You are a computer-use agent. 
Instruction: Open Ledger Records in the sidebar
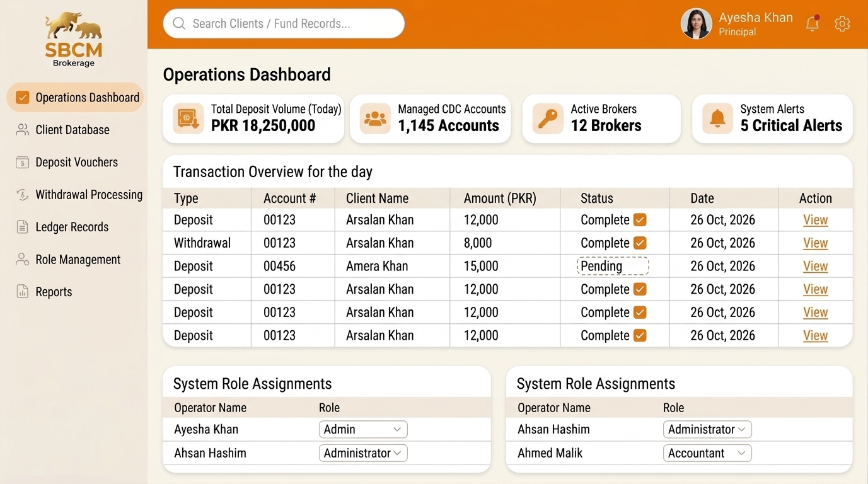[72, 227]
